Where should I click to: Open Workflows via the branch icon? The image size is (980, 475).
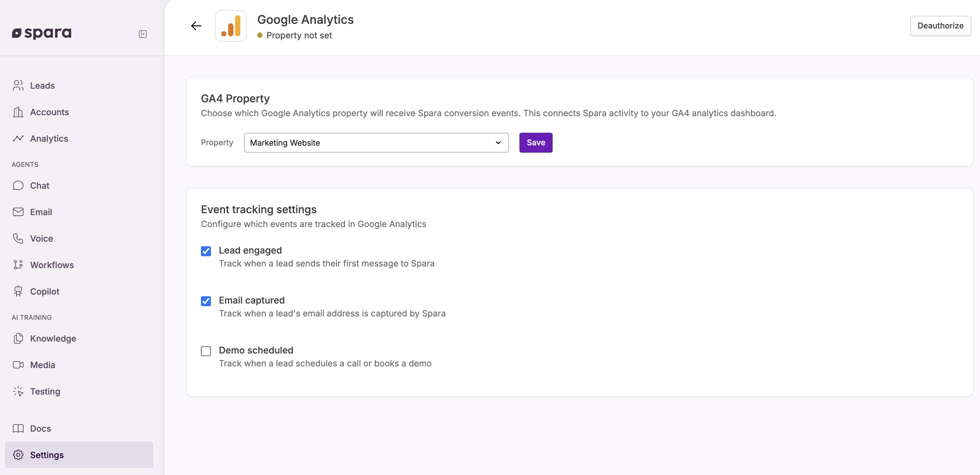(18, 265)
